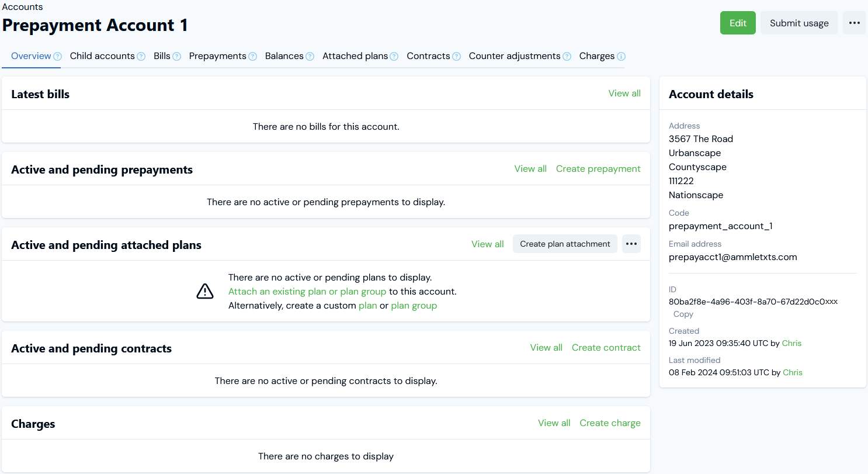The width and height of the screenshot is (868, 474).
Task: Click the help icon next to Contracts tab
Action: pyautogui.click(x=456, y=57)
